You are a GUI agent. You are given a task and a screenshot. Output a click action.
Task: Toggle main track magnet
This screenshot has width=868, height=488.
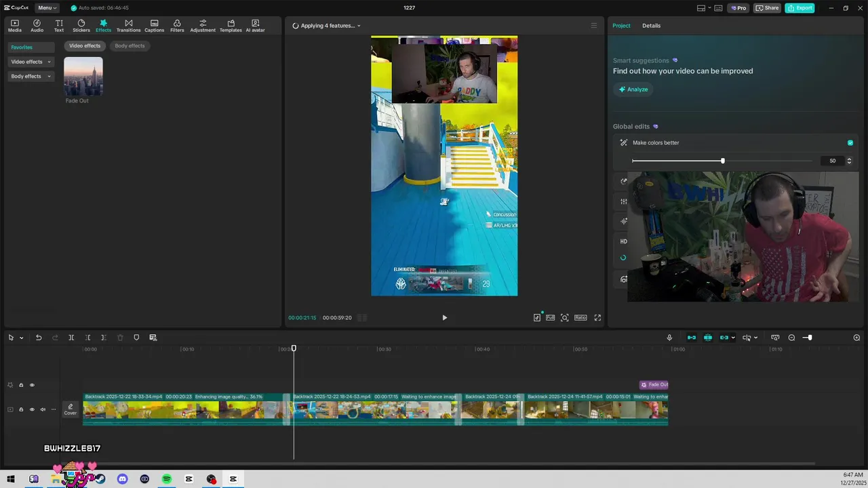click(x=692, y=338)
